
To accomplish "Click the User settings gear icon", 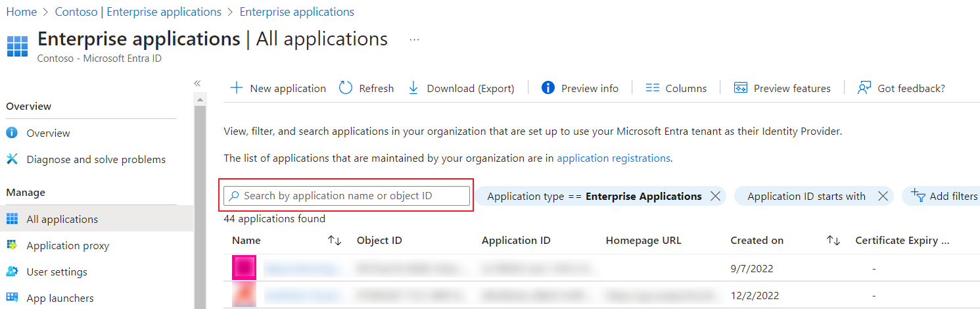I will 12,272.
